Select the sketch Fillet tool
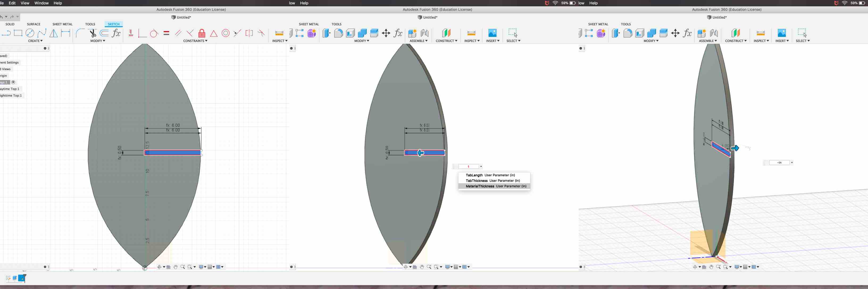The width and height of the screenshot is (868, 289). click(x=80, y=33)
